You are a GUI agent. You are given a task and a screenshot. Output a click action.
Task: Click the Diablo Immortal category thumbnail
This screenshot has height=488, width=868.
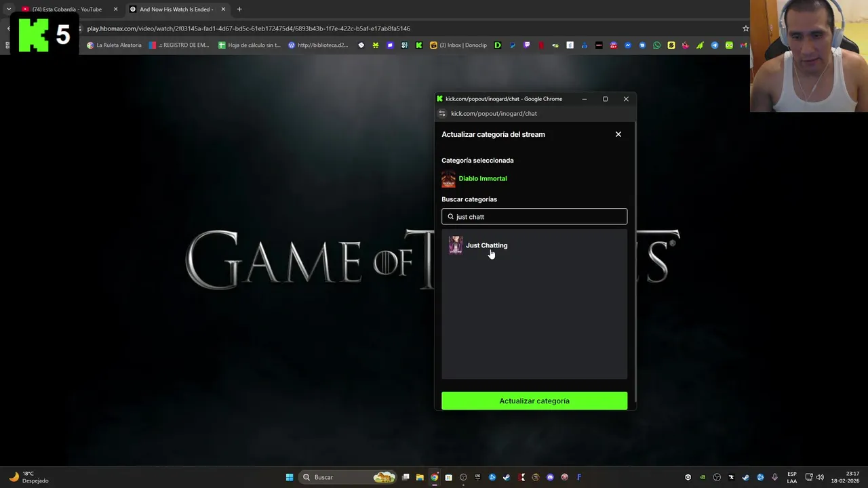448,179
